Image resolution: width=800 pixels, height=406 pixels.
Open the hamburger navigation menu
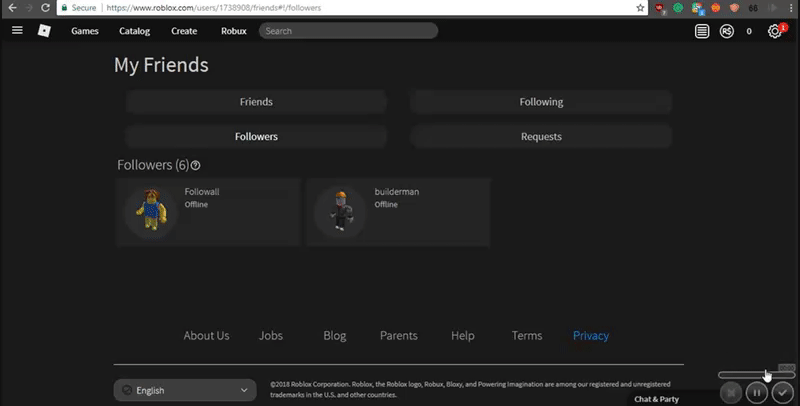coord(17,30)
